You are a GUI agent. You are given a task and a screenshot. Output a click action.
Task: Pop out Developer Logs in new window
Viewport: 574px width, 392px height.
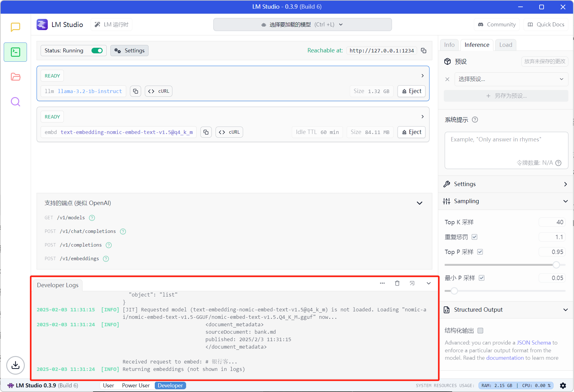coord(412,283)
